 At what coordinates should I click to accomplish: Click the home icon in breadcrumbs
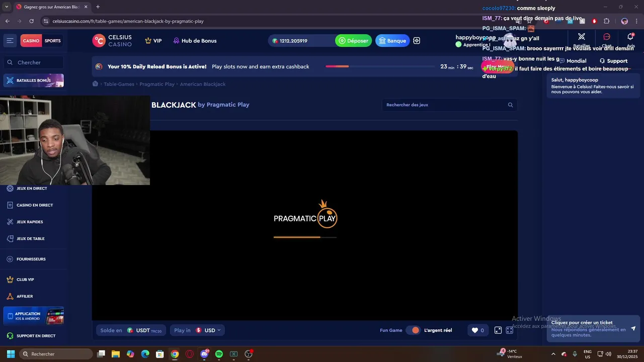click(x=95, y=84)
